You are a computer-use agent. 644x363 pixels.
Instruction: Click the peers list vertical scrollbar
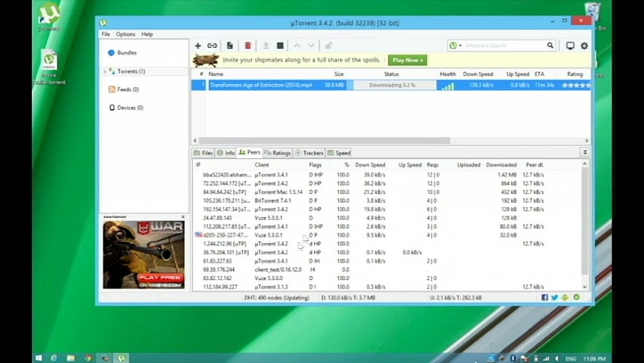585,222
